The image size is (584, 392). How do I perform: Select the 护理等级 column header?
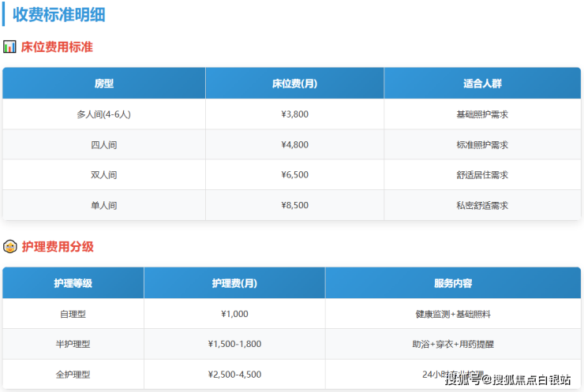[x=73, y=283]
